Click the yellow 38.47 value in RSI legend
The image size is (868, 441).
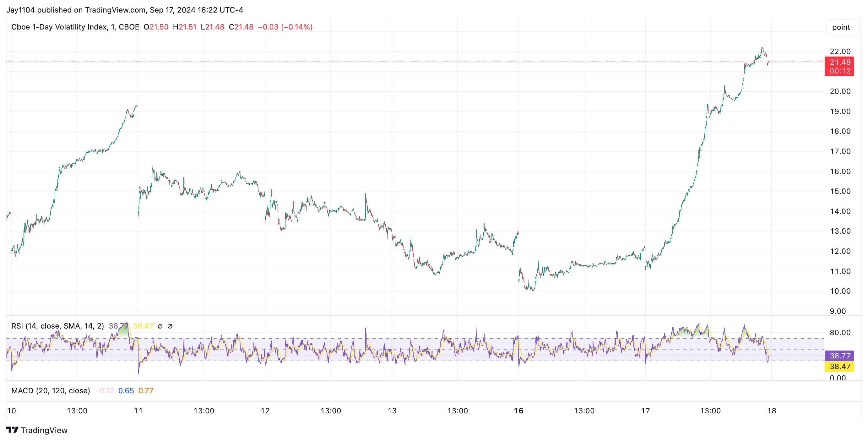click(x=143, y=326)
